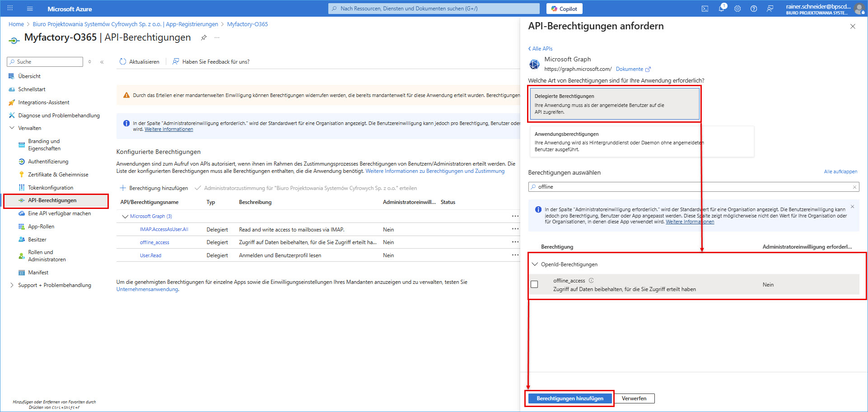Open the IMAP.AccessAsUser.All permission link
Image resolution: width=868 pixels, height=412 pixels.
click(x=164, y=229)
